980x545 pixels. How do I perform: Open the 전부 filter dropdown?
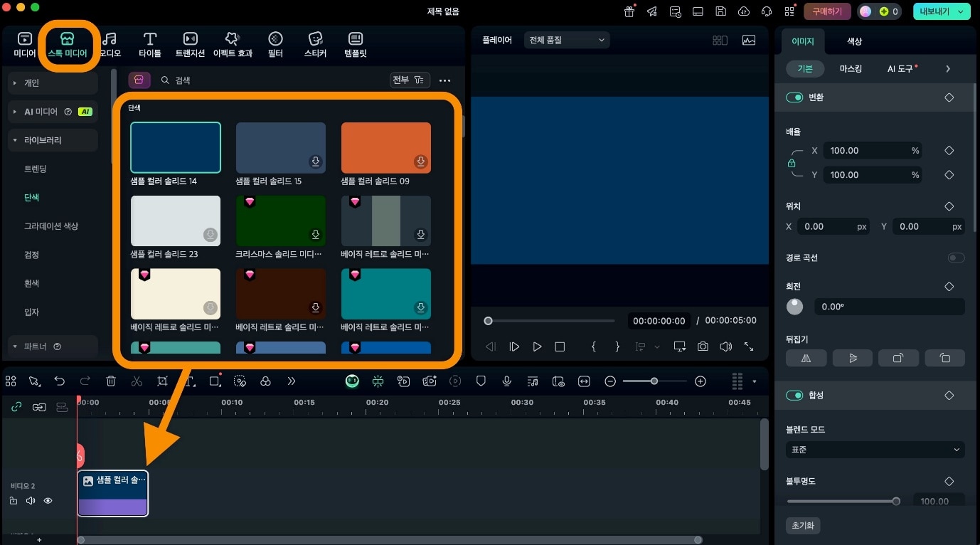point(410,80)
